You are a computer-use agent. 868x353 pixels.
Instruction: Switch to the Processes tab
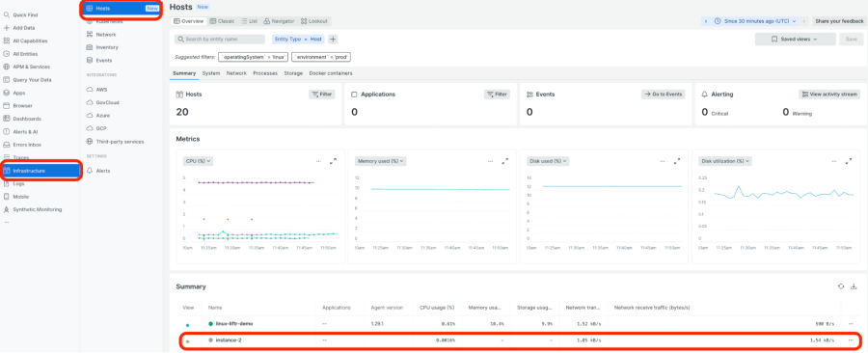tap(265, 73)
